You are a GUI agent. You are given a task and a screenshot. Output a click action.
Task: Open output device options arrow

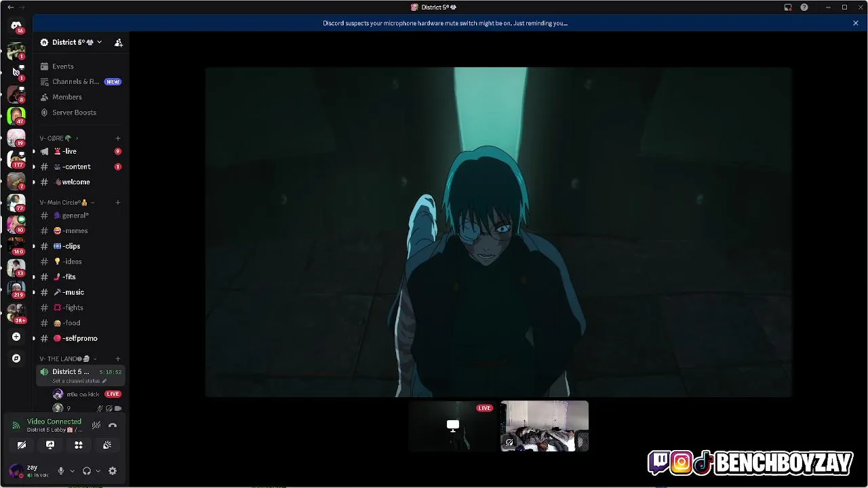pyautogui.click(x=98, y=471)
